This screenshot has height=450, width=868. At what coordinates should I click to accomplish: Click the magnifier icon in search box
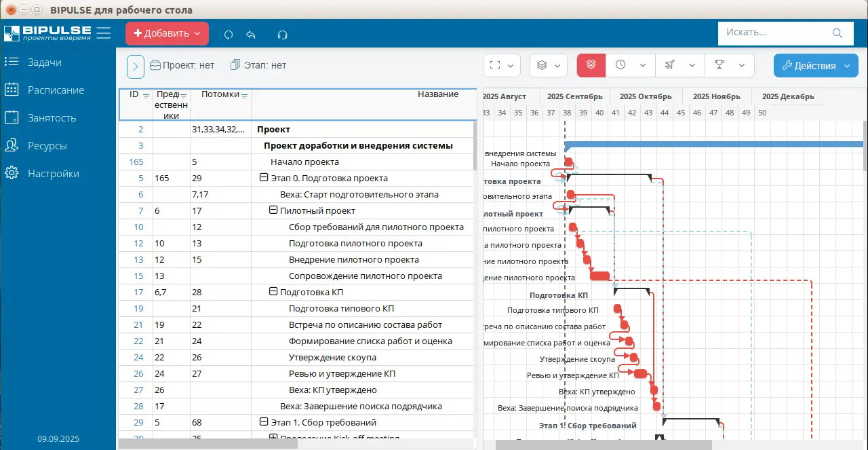838,33
